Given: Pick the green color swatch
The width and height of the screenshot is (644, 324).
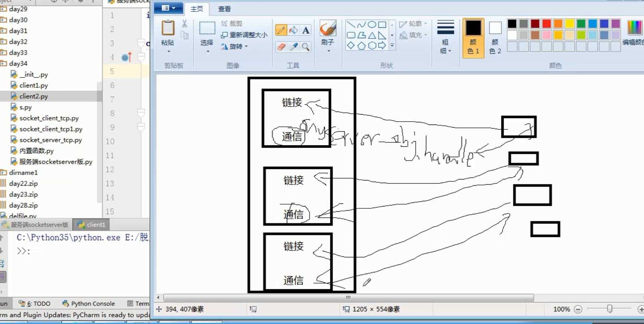Looking at the screenshot, I should (x=581, y=24).
